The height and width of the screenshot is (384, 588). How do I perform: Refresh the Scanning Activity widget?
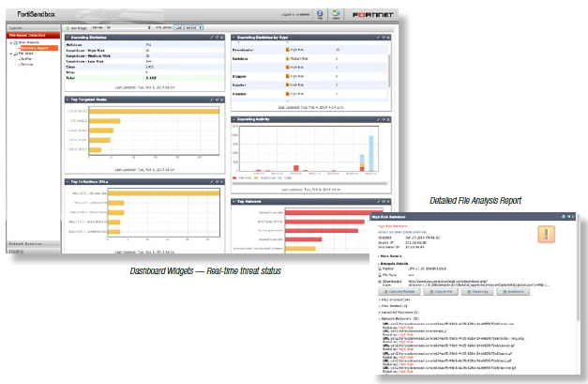coord(384,119)
